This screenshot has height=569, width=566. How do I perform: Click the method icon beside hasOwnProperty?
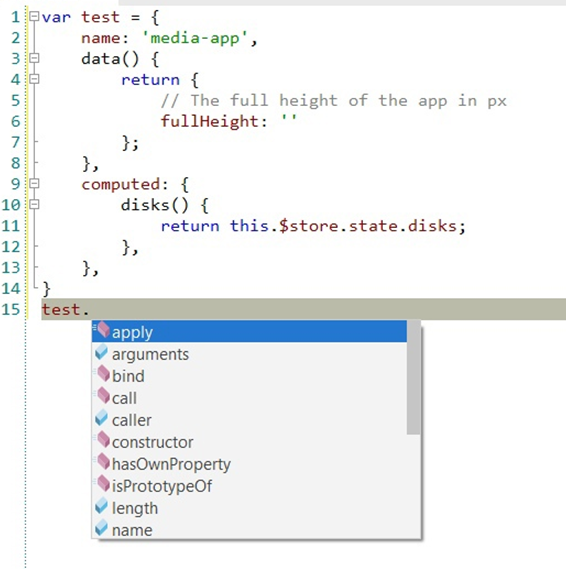tap(103, 461)
